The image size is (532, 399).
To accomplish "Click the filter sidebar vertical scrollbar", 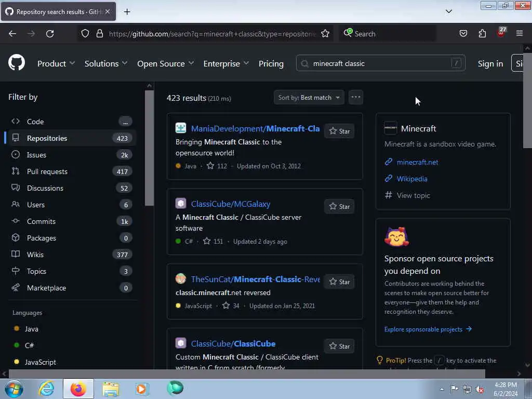I will [x=149, y=148].
